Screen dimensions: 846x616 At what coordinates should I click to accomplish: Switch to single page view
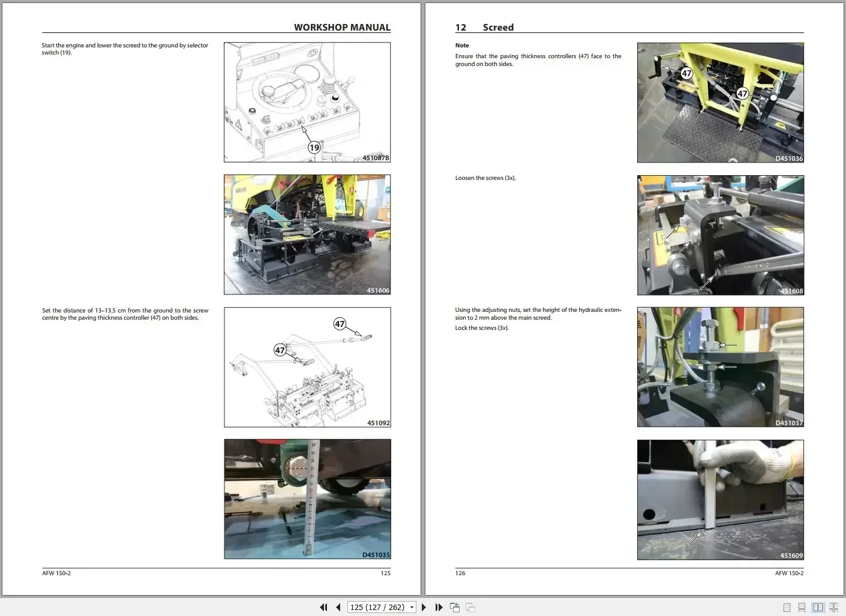click(787, 607)
